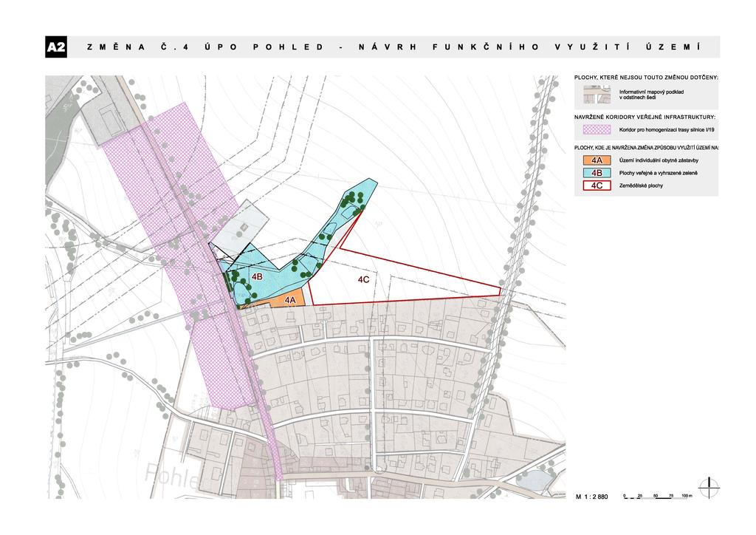Click the black A2 sheet badge
This screenshot has width=756, height=535.
(56, 47)
